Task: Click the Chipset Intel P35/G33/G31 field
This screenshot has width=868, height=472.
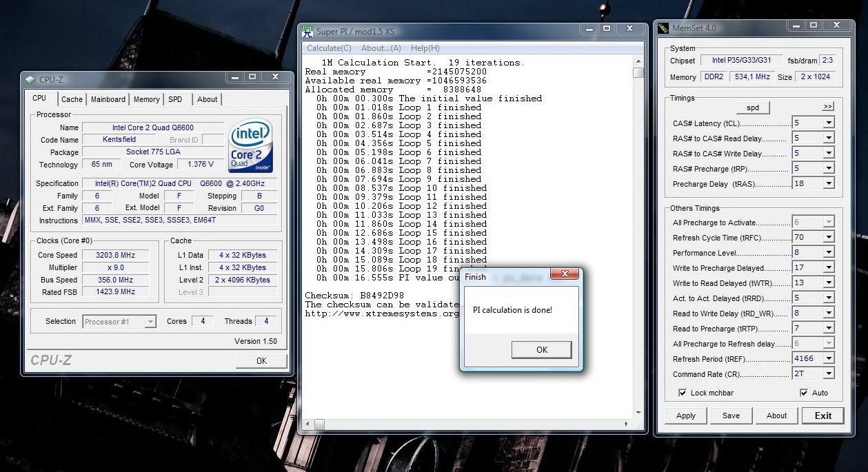Action: pos(741,61)
